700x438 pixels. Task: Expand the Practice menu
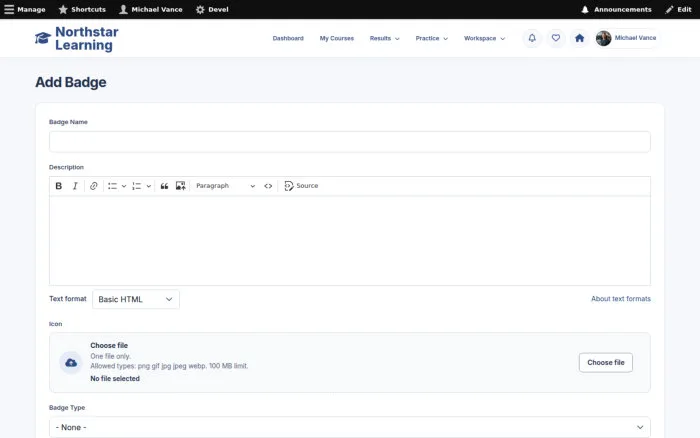pos(431,38)
